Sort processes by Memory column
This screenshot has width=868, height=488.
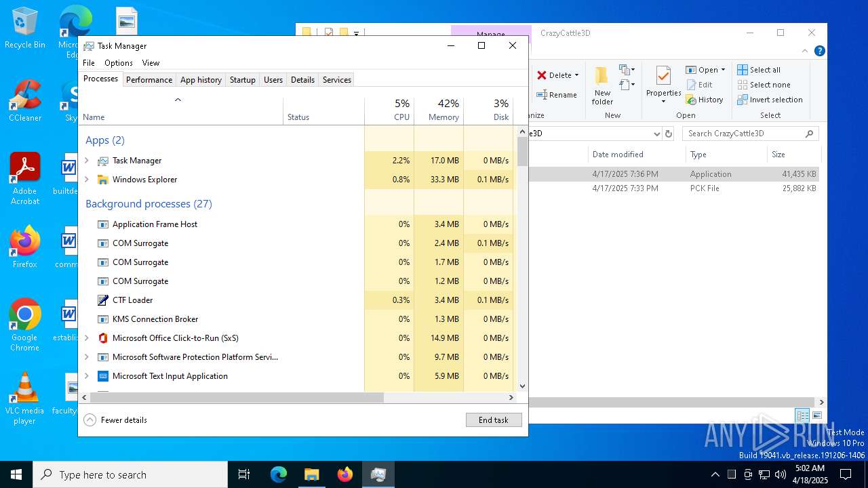pos(439,110)
